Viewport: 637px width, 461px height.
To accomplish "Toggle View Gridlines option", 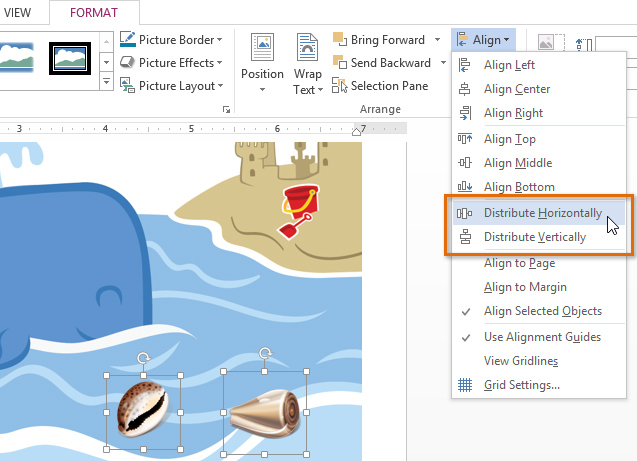I will click(539, 361).
